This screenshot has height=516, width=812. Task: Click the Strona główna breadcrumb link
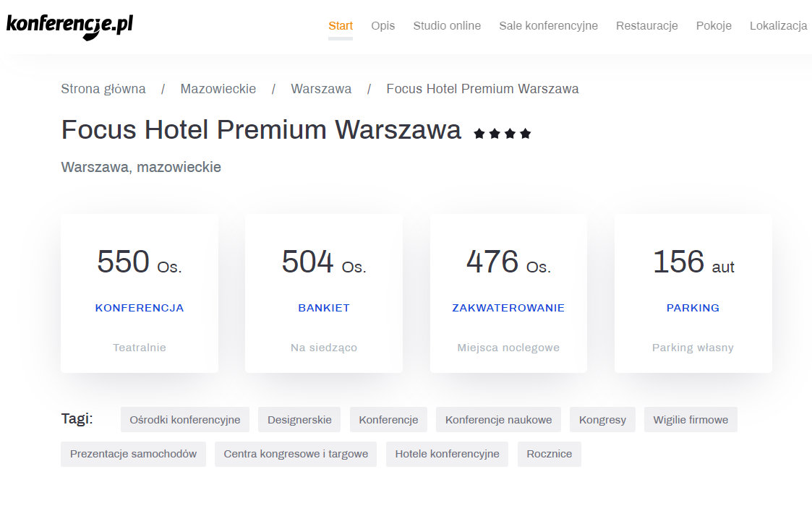[x=103, y=89]
